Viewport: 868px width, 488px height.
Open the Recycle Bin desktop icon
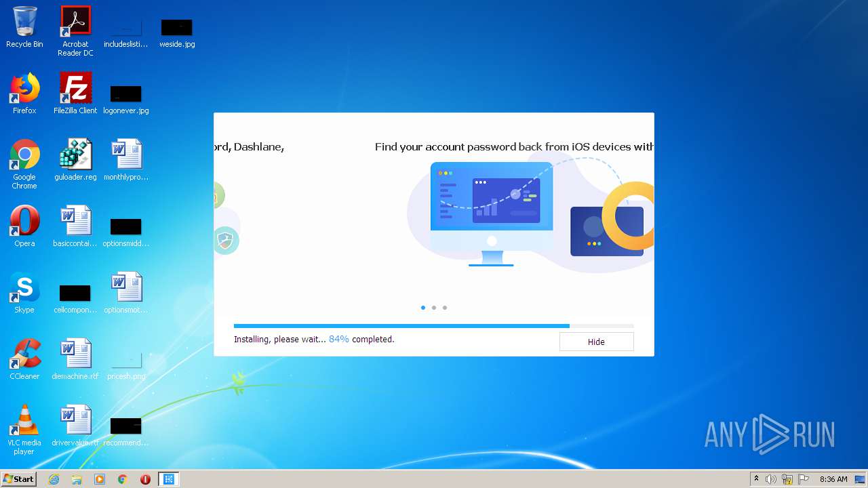coord(24,27)
